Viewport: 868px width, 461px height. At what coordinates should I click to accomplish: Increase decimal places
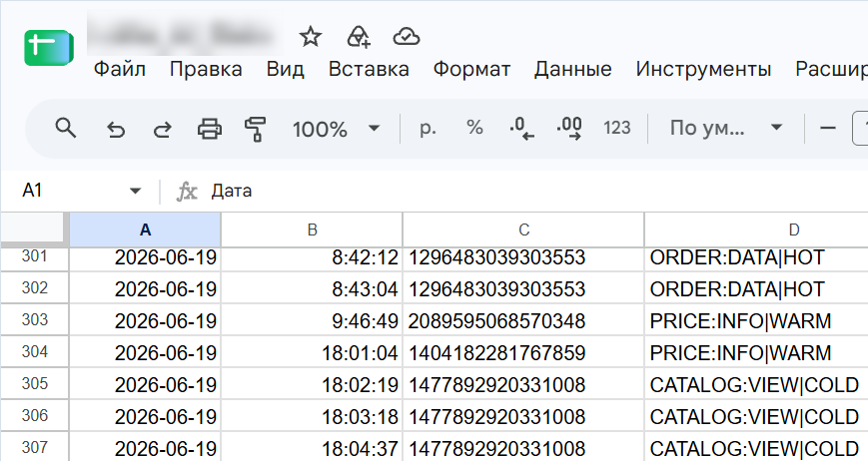coord(569,129)
